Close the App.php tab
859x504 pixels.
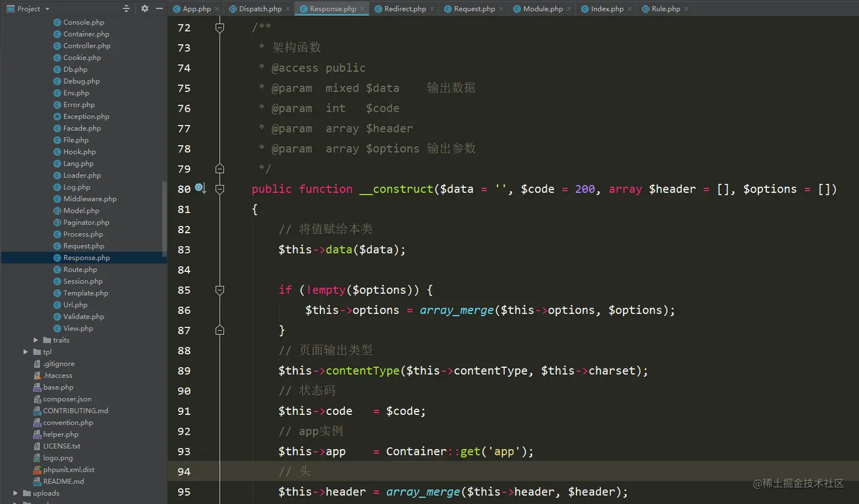tap(218, 9)
